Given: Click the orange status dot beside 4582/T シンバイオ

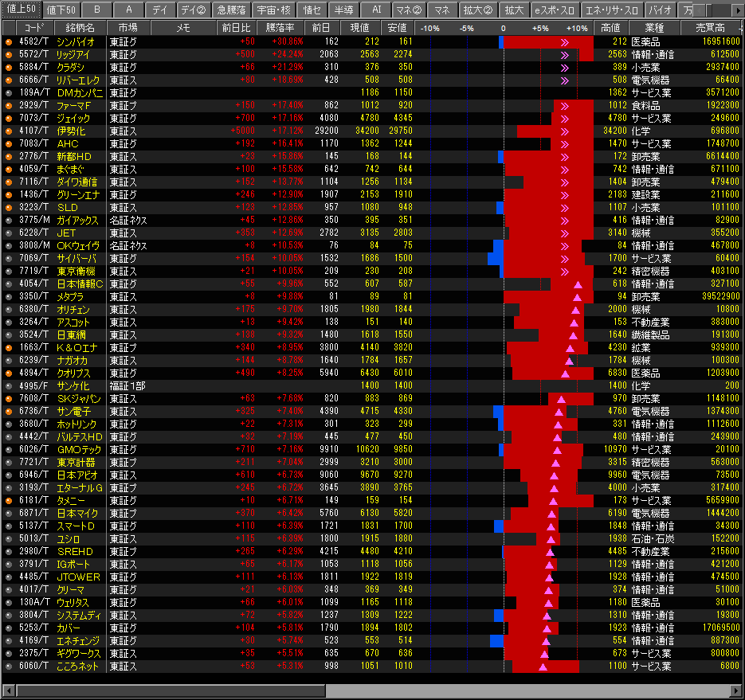Looking at the screenshot, I should click(x=9, y=42).
